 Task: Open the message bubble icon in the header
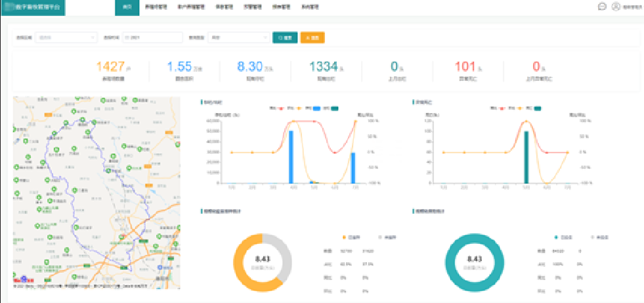tap(602, 7)
